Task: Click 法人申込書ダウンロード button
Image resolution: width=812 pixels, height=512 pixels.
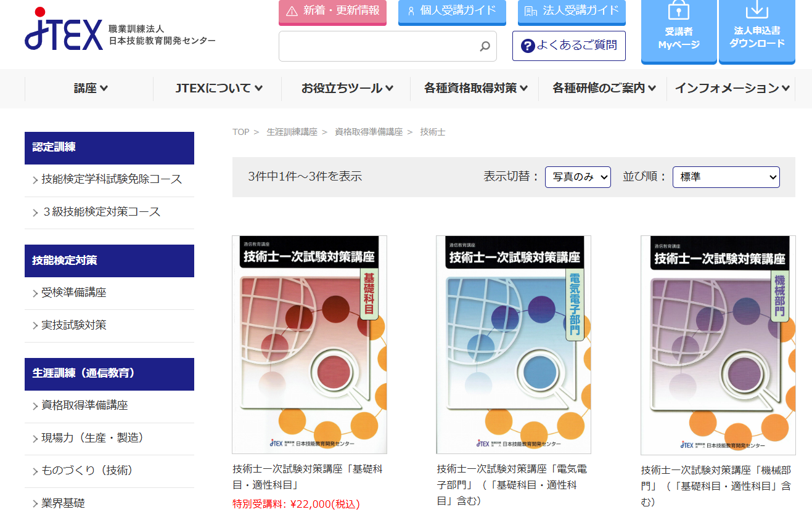Action: [757, 31]
